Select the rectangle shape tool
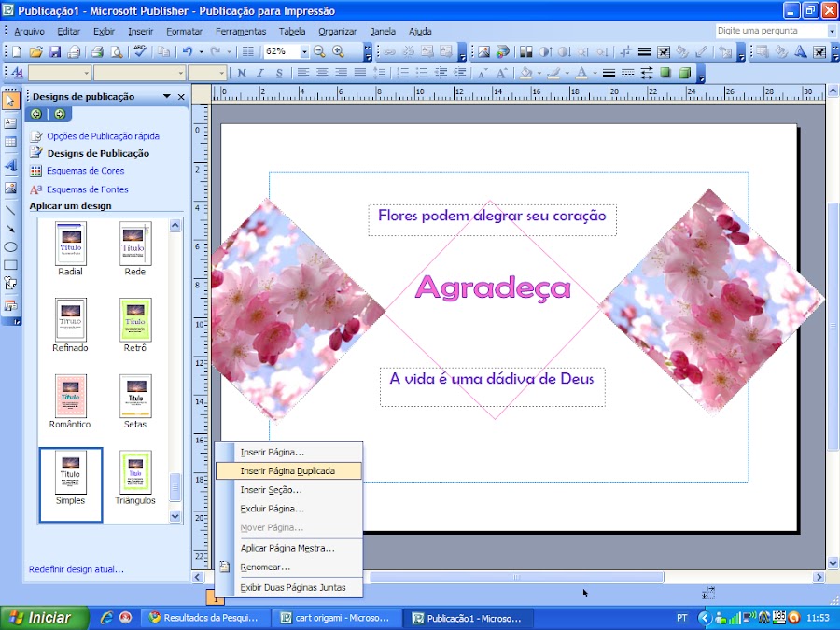Viewport: 840px width, 630px height. (10, 265)
